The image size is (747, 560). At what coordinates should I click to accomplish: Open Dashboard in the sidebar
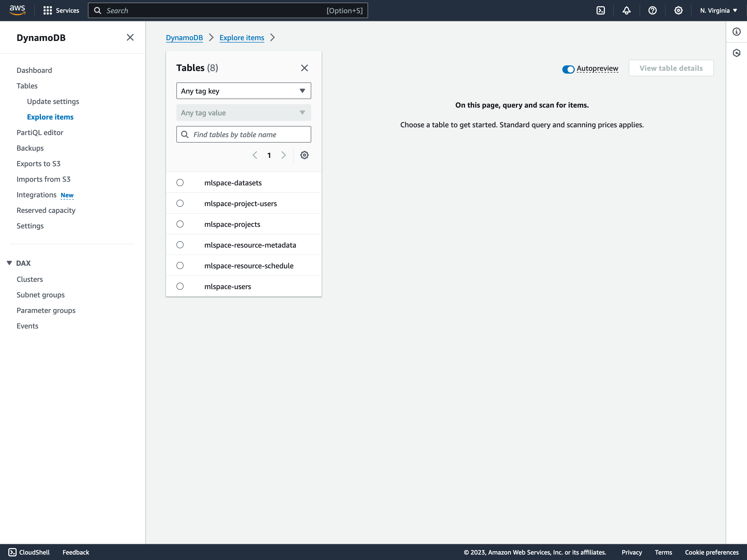click(34, 70)
